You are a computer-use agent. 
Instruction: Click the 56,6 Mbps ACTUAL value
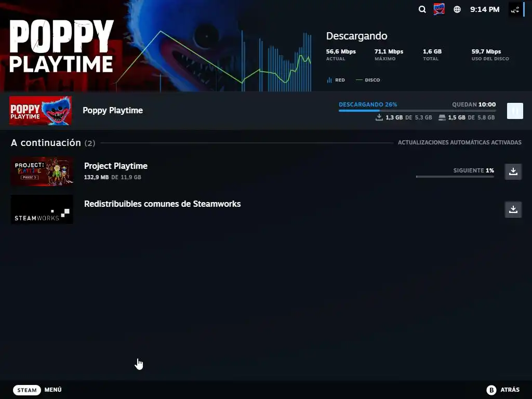click(341, 51)
